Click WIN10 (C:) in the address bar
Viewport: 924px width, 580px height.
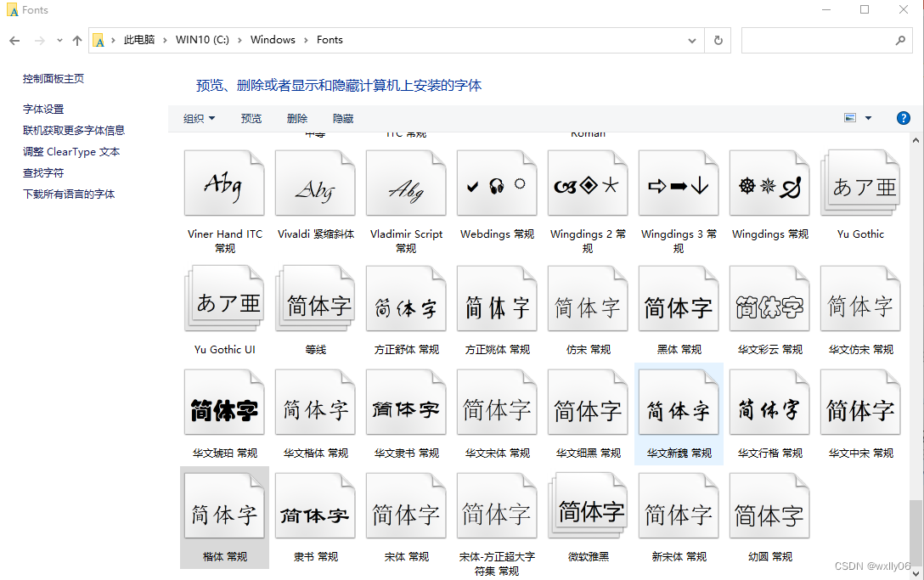coord(202,40)
